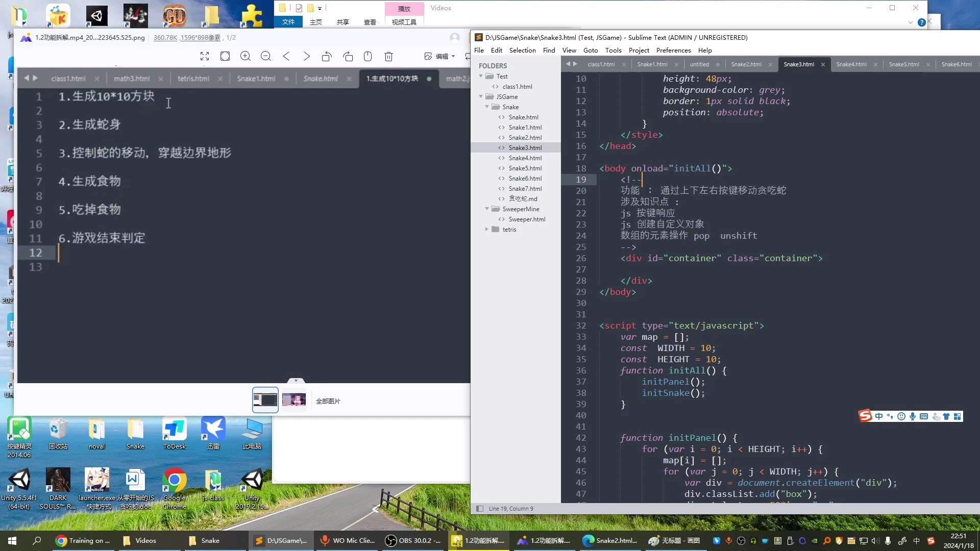Toggle Sublime sidebar via status bar icon
Image resolution: width=980 pixels, height=551 pixels.
(479, 509)
